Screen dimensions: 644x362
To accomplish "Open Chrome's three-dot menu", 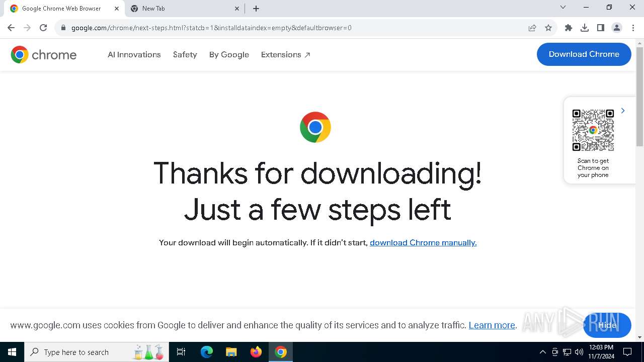I will (x=633, y=28).
